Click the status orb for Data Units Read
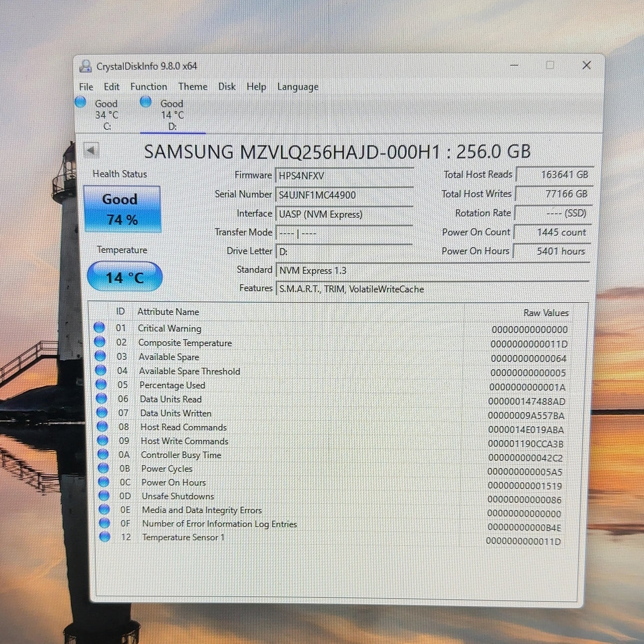This screenshot has width=644, height=644. pyautogui.click(x=101, y=398)
